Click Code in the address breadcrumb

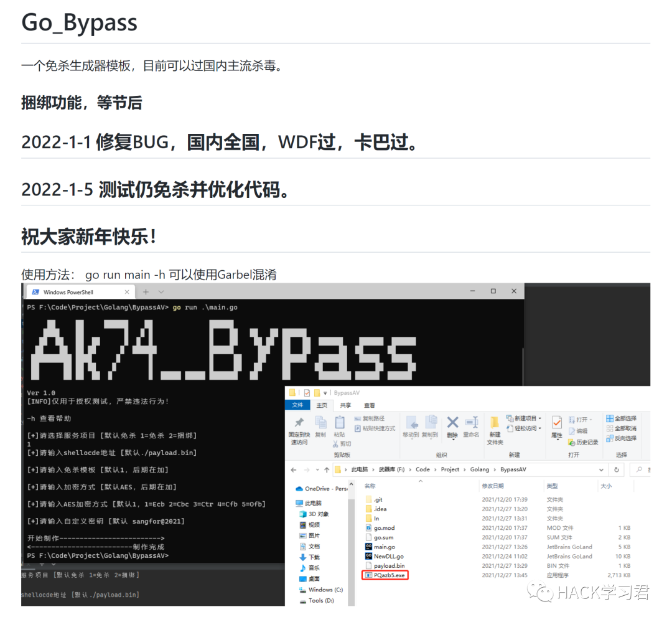[x=422, y=469]
